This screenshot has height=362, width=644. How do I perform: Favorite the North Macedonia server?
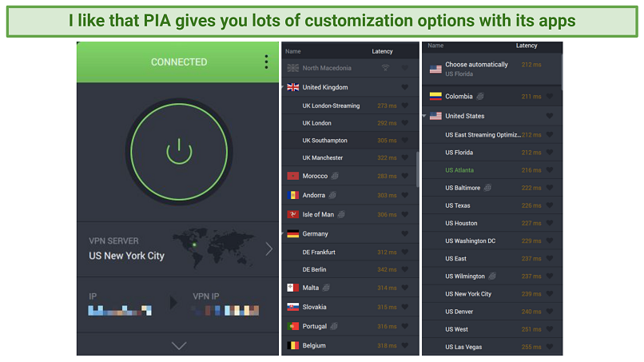[x=404, y=68]
